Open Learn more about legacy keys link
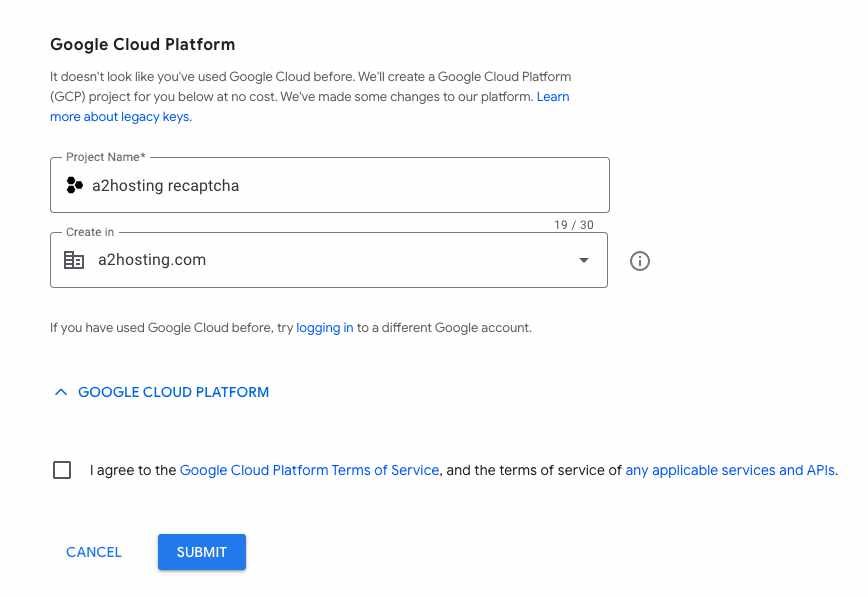This screenshot has height=598, width=868. [x=120, y=117]
